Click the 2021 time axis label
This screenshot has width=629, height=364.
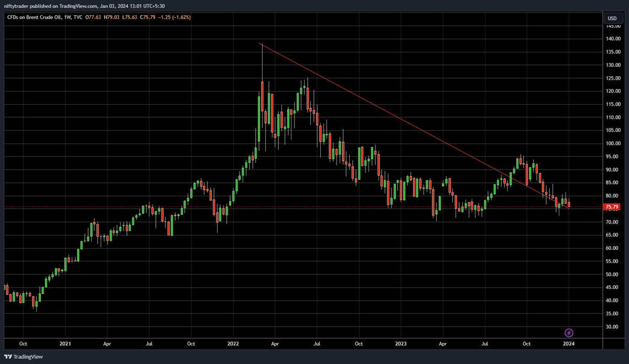point(66,344)
